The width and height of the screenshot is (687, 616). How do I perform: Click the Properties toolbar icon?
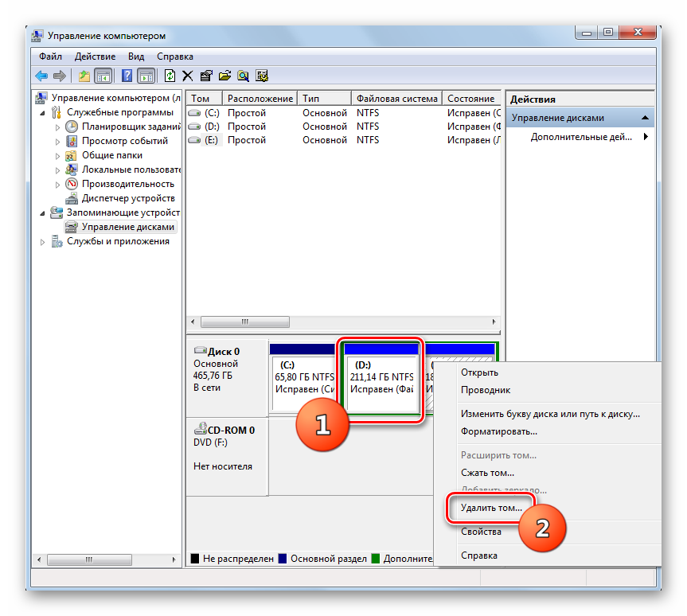[206, 76]
